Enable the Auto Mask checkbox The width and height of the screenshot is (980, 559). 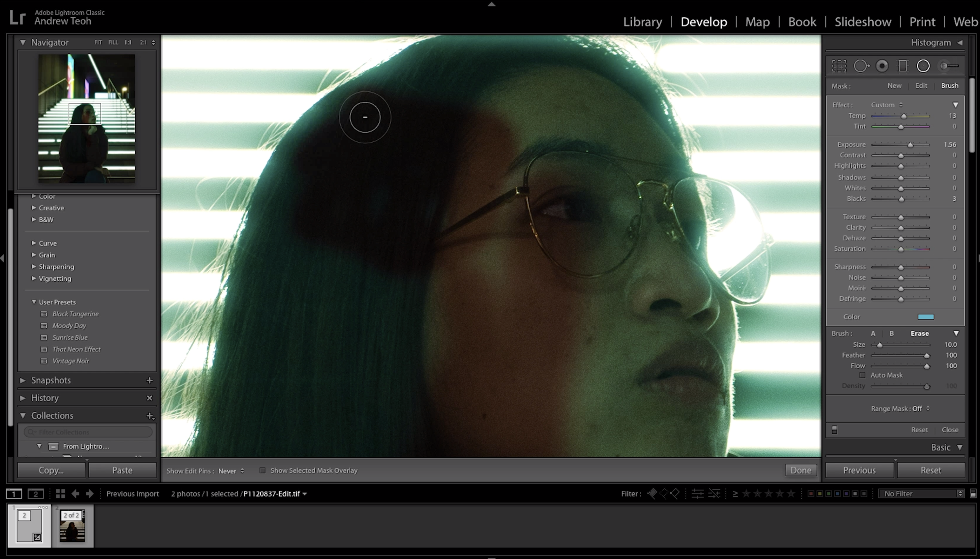pos(862,375)
